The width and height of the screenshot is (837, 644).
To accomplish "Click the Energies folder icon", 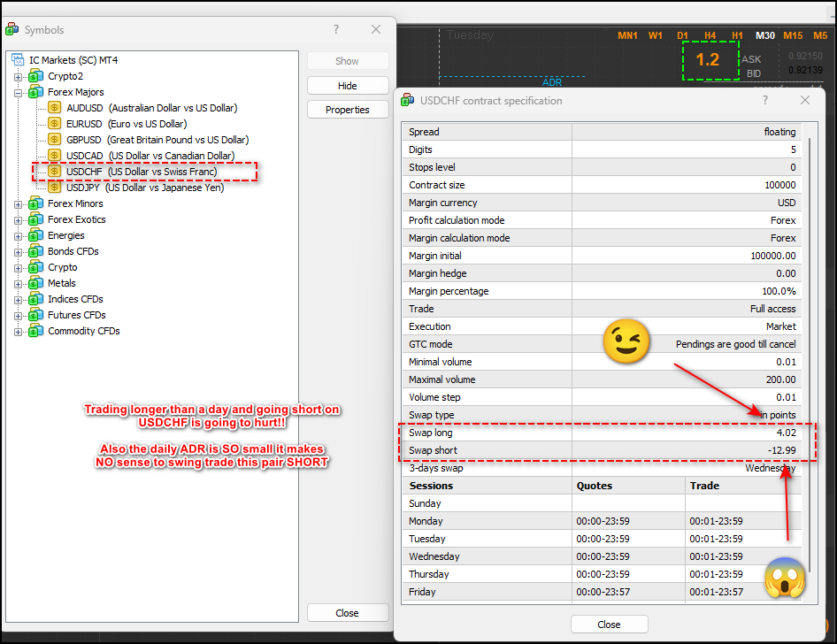I will click(36, 235).
